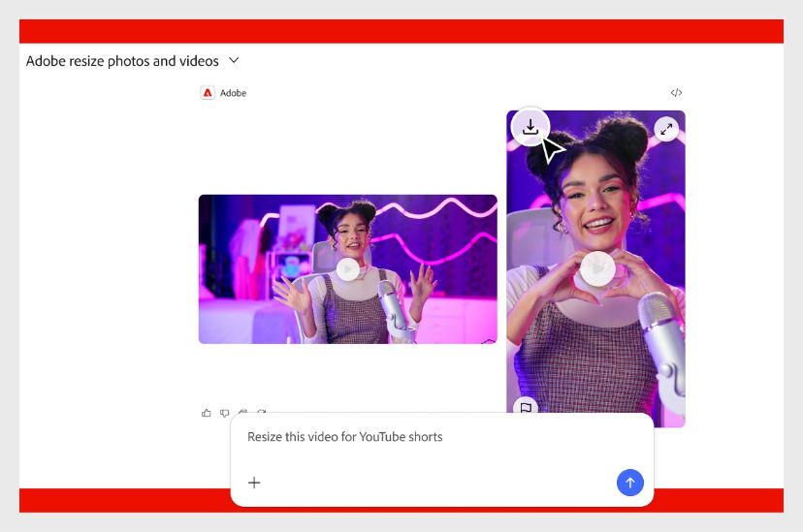Give a thumbs up to the response

[207, 413]
